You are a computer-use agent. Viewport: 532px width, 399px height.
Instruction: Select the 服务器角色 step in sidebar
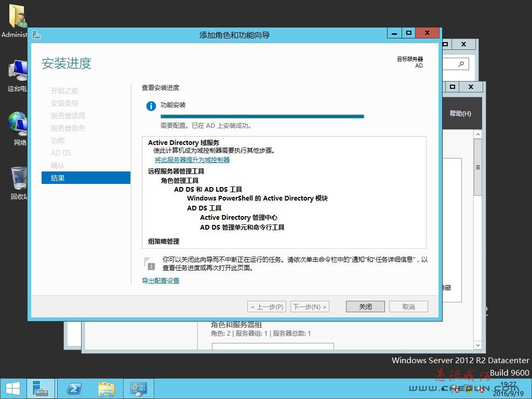68,128
